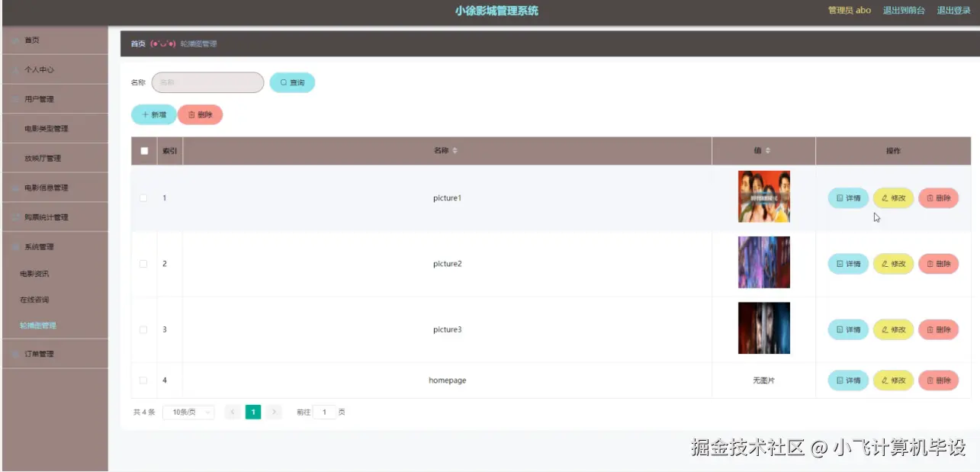980x472 pixels.
Task: Click the 修改 pencil icon for homepage
Action: [885, 380]
